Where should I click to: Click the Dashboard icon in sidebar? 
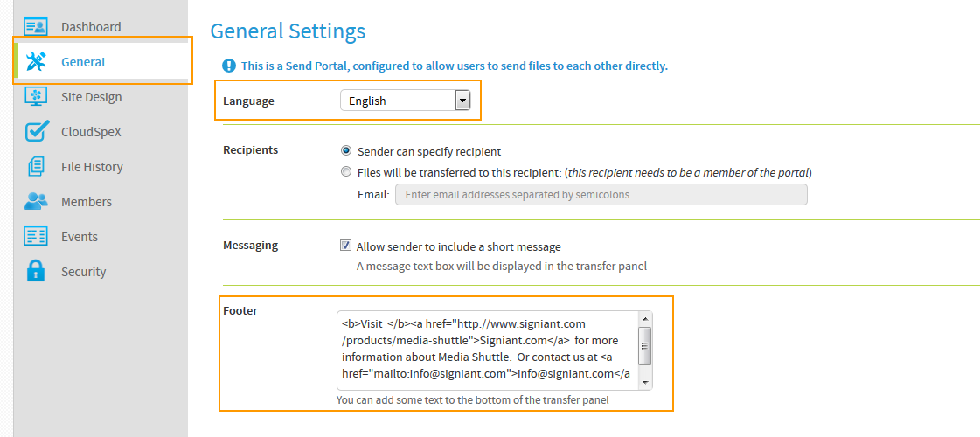click(x=36, y=27)
